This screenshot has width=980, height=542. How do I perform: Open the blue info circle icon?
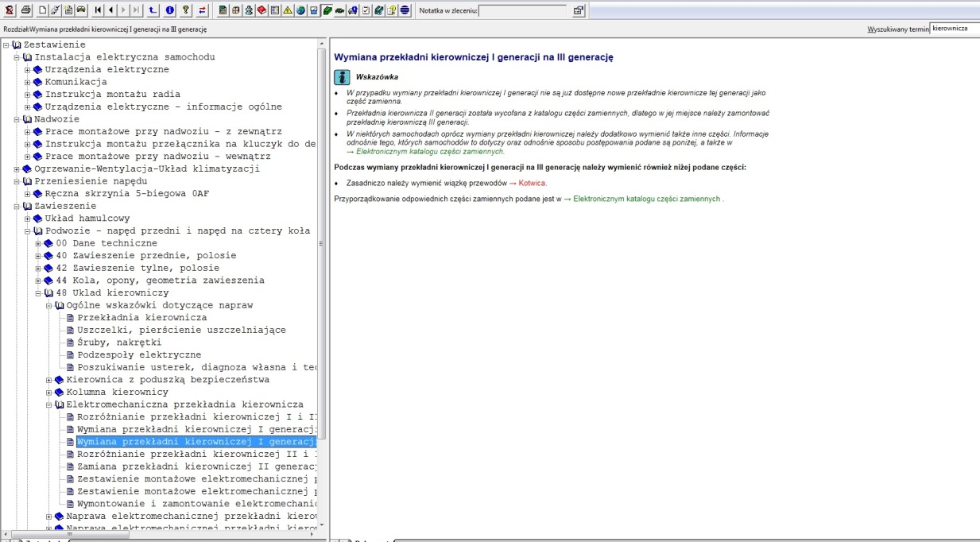pos(170,10)
